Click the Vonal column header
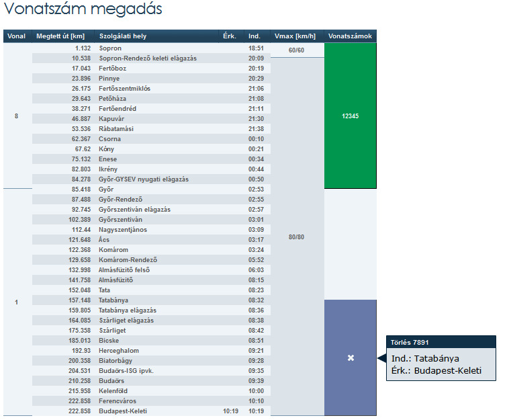 (16, 36)
